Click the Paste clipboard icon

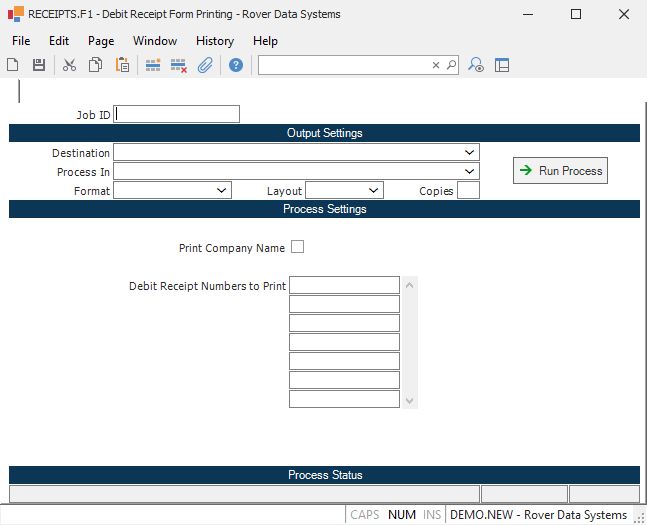click(x=122, y=65)
